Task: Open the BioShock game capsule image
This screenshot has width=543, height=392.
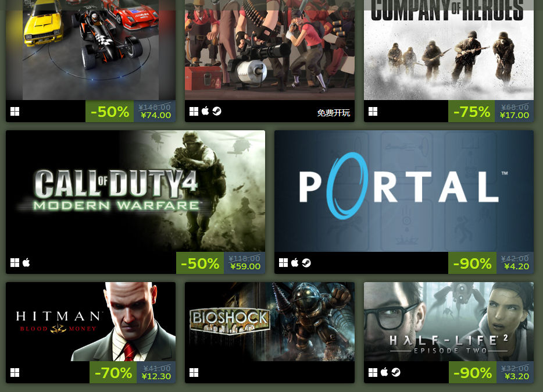Action: point(270,322)
